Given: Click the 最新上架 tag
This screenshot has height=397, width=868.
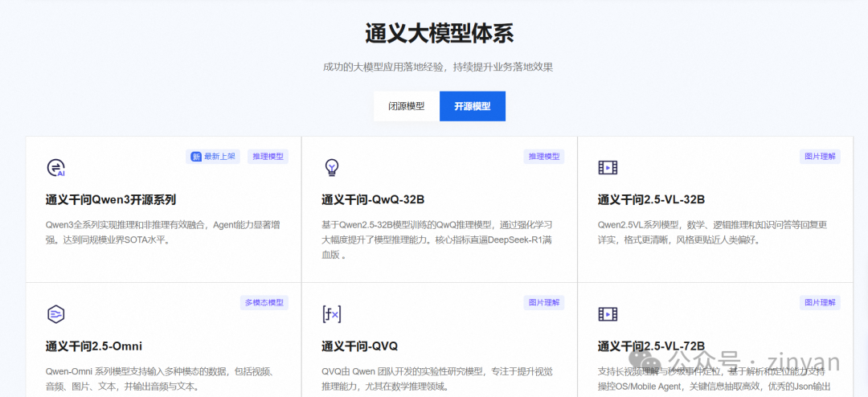Looking at the screenshot, I should [x=213, y=157].
